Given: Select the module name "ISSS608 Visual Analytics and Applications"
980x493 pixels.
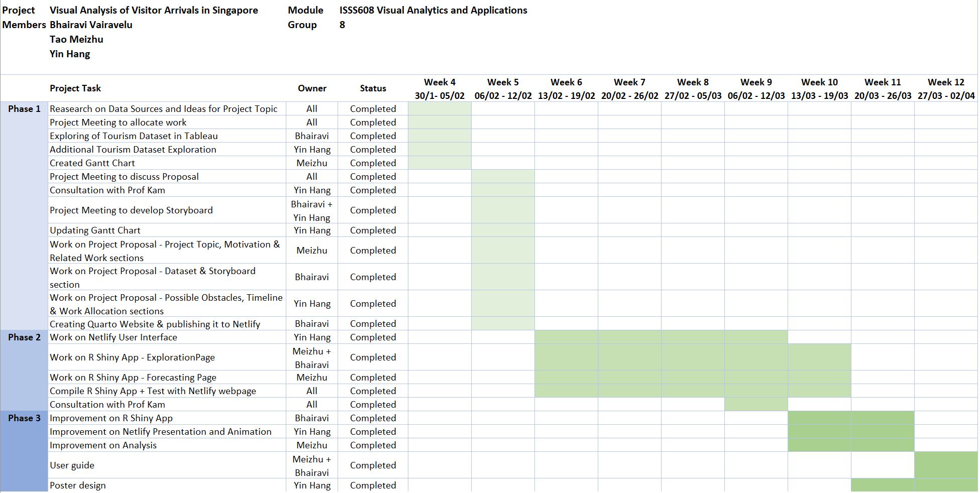Looking at the screenshot, I should pos(433,11).
